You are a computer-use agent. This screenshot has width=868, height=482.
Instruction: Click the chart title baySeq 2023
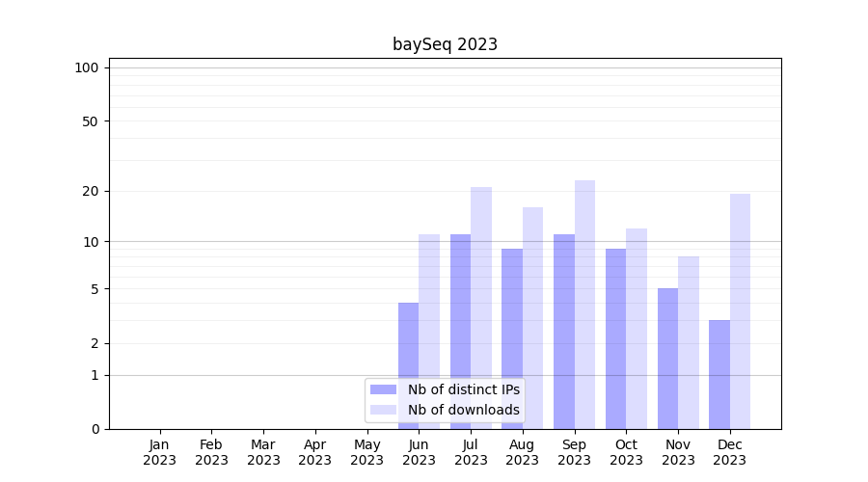[x=445, y=44]
